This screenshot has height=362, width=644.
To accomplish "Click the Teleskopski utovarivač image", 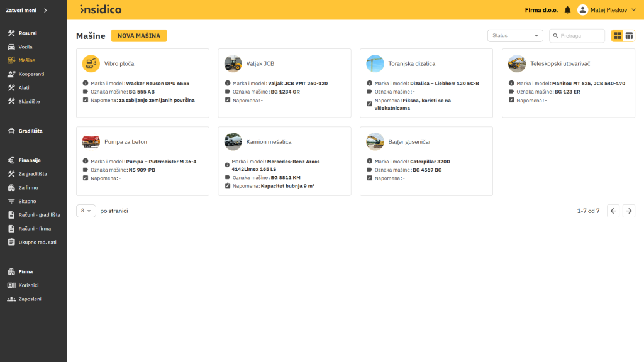I will [x=517, y=63].
